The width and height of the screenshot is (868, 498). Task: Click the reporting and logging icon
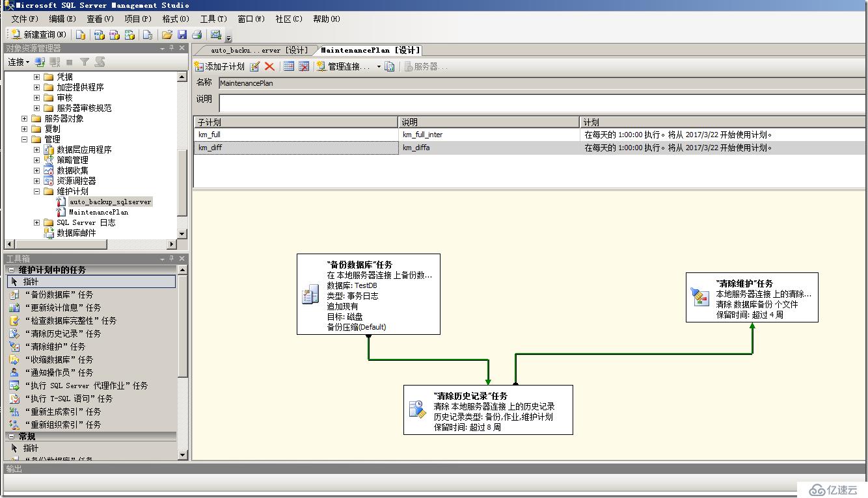[389, 66]
